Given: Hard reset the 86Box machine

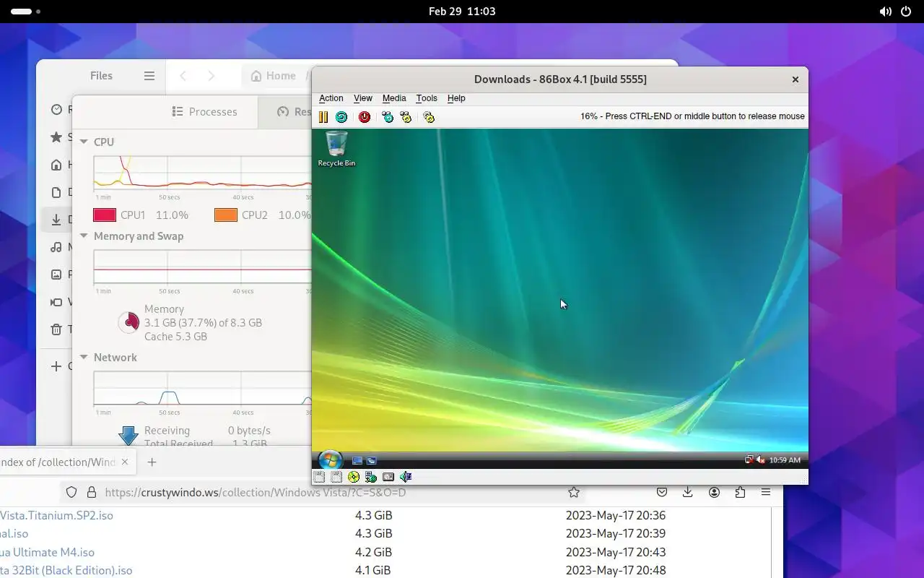Looking at the screenshot, I should 341,117.
